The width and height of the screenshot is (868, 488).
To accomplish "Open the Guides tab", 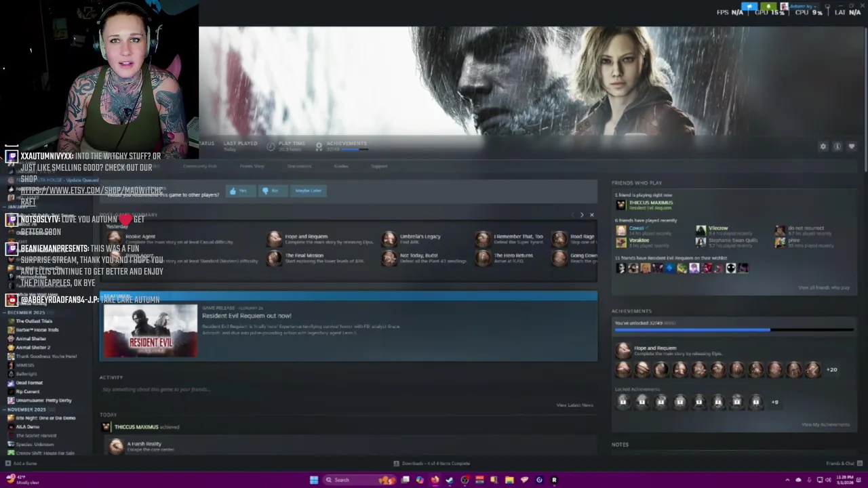I will [341, 166].
